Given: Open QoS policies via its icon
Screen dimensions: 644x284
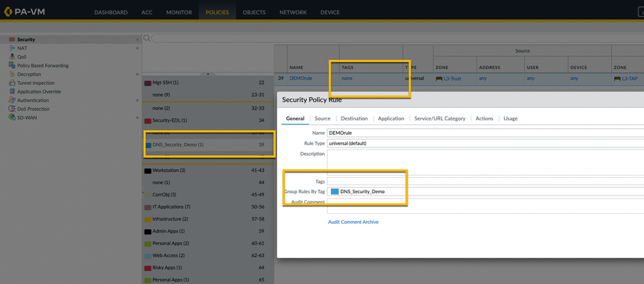Looking at the screenshot, I should point(12,57).
